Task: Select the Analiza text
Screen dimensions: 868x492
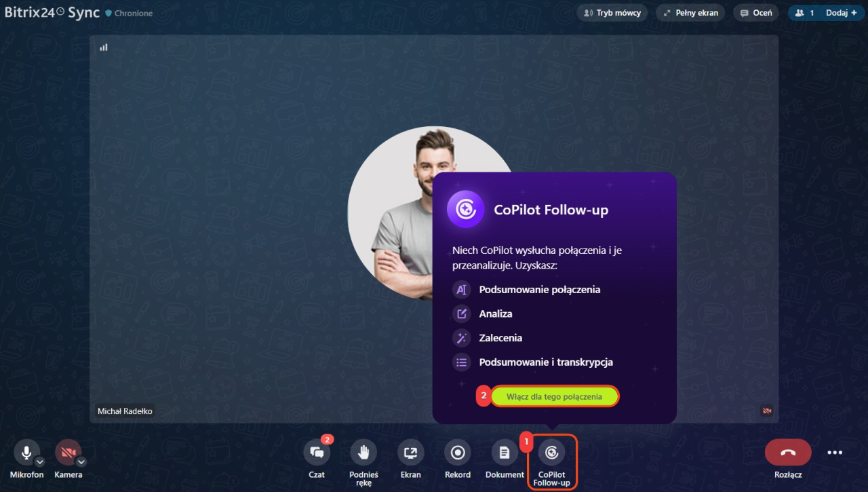Action: pos(496,314)
